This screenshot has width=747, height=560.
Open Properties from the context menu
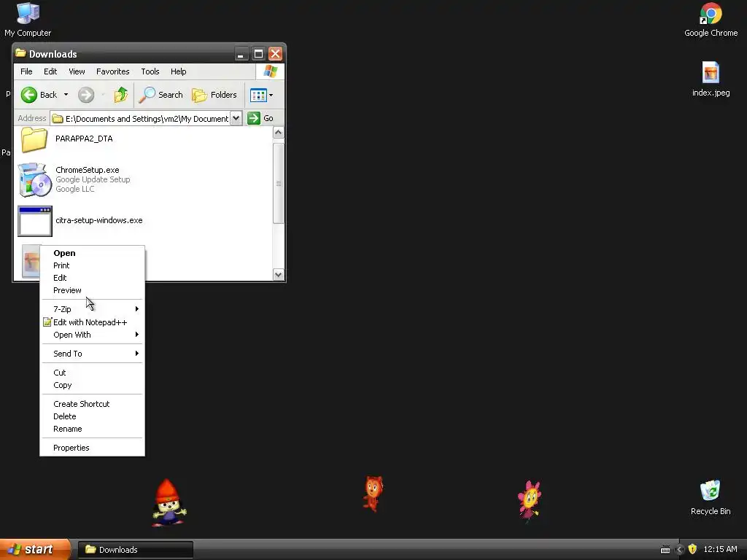(x=93, y=448)
